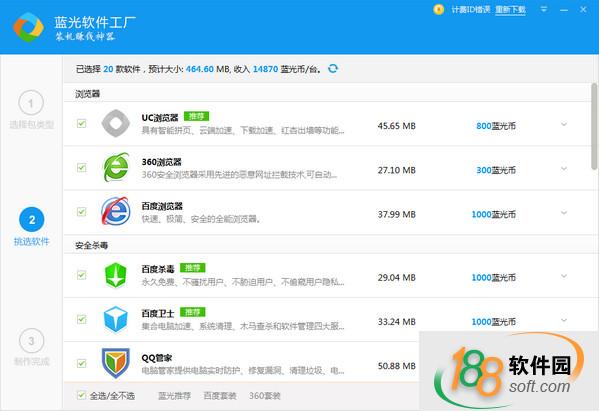Click the 制作完成 step label
Screen dimensions: 599x411
(32, 361)
